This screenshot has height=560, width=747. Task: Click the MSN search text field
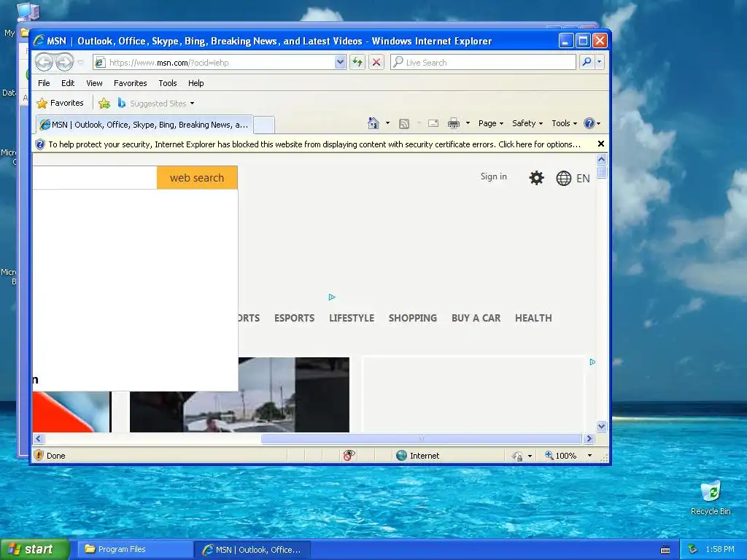94,178
